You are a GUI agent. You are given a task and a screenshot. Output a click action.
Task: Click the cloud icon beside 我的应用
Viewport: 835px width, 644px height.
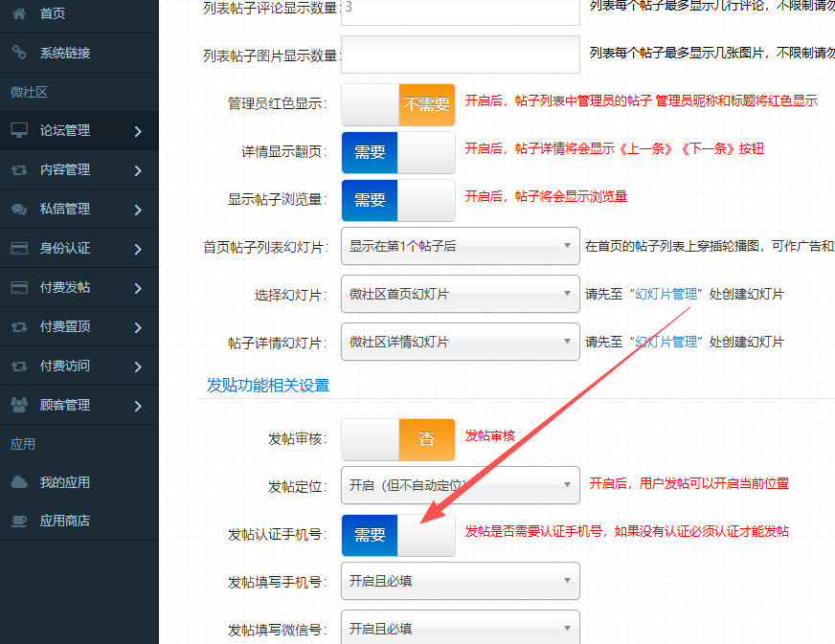tap(19, 482)
